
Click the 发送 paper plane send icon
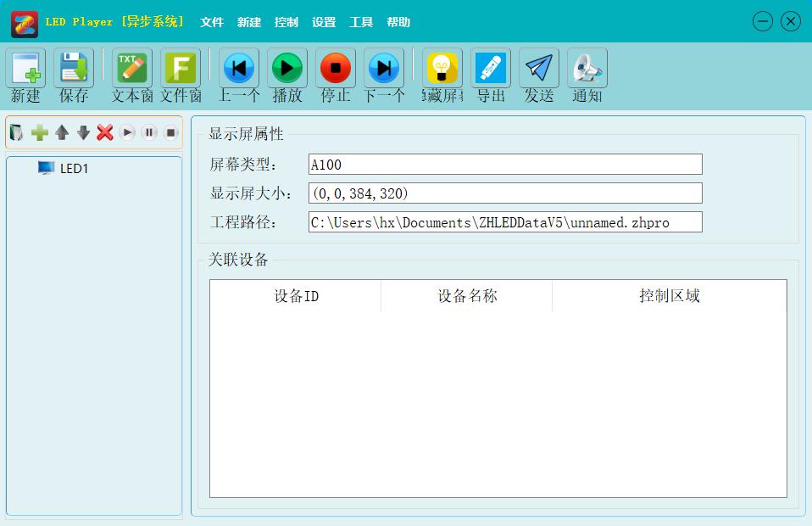click(538, 69)
